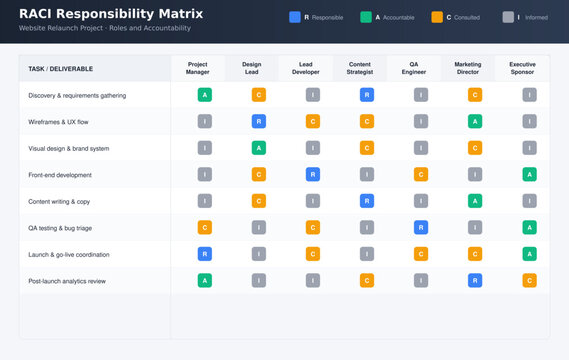Click the RACI Responsibility Matrix title
Screen dimensions: 569x360
(x=111, y=14)
